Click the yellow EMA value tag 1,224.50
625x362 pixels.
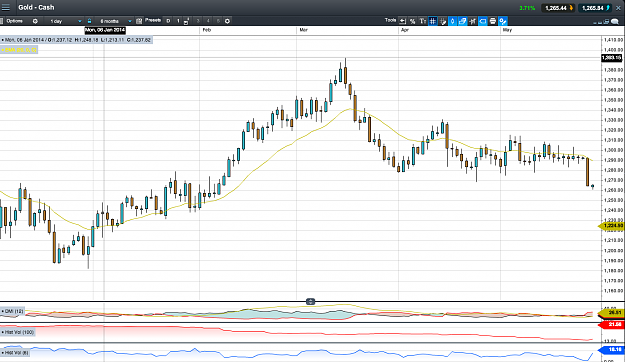[611, 226]
